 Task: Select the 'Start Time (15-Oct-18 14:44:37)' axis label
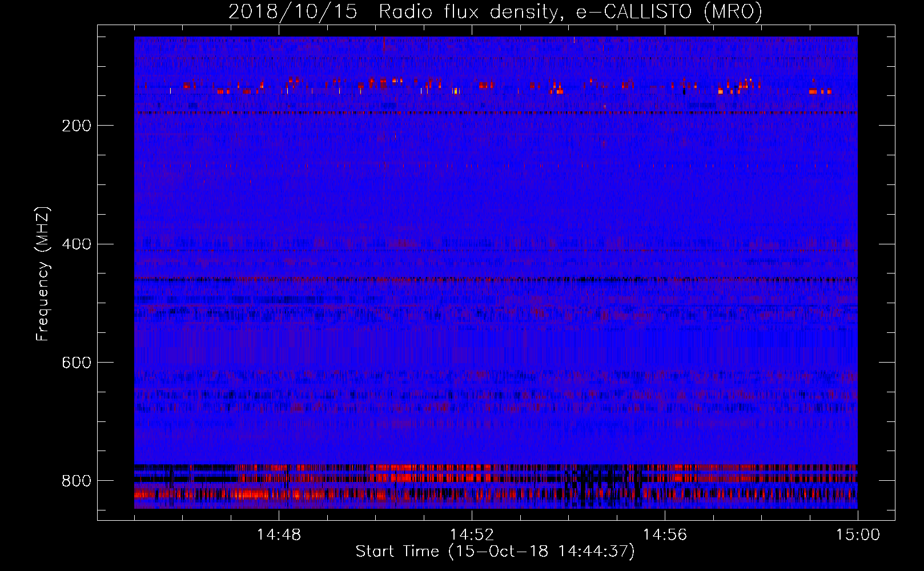[x=495, y=552]
